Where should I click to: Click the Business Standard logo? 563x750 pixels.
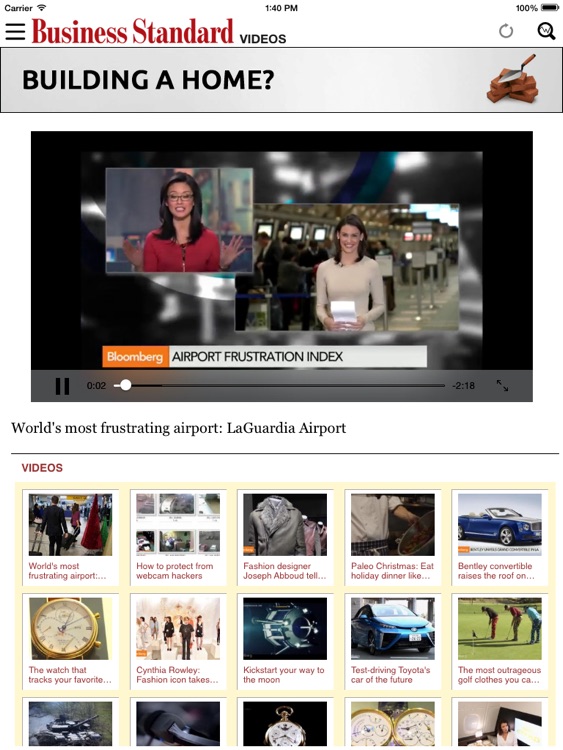132,31
